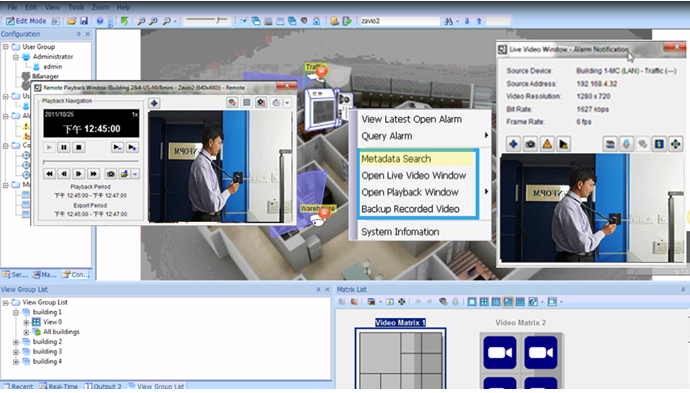Image resolution: width=690 pixels, height=393 pixels.
Task: Click the open folder icon in main toolbar
Action: coord(72,21)
